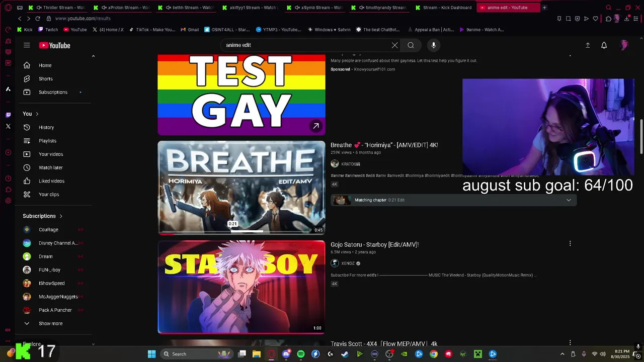Open File Explorer from the taskbar

pos(257,354)
